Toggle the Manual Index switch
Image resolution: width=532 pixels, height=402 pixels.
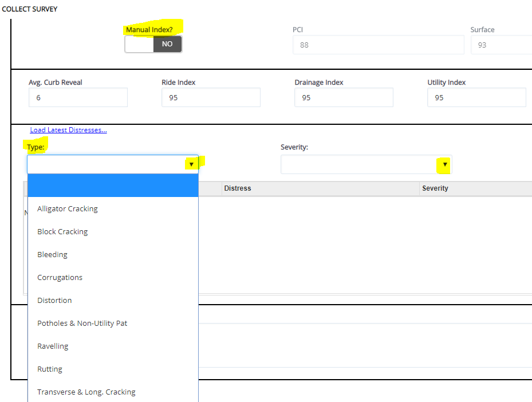click(153, 44)
